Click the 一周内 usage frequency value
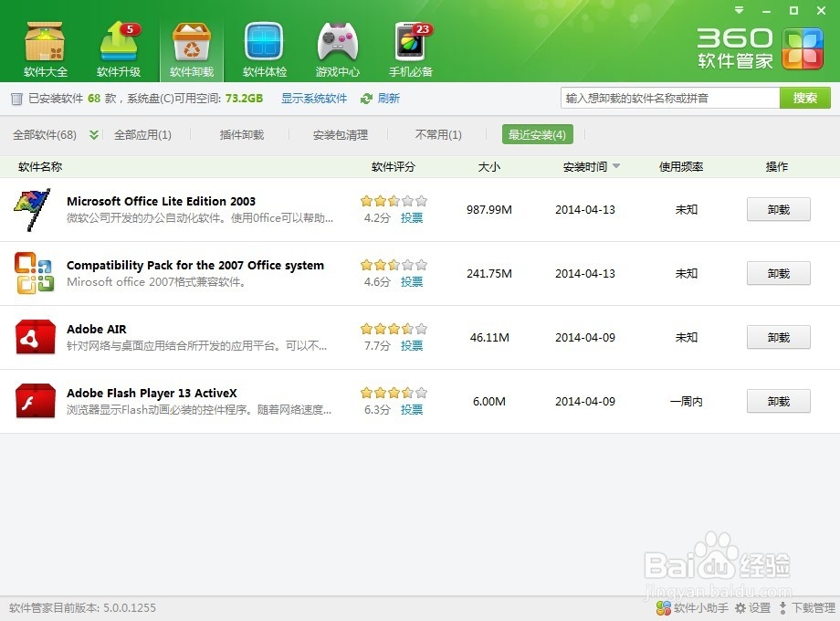The height and width of the screenshot is (621, 840). click(687, 401)
